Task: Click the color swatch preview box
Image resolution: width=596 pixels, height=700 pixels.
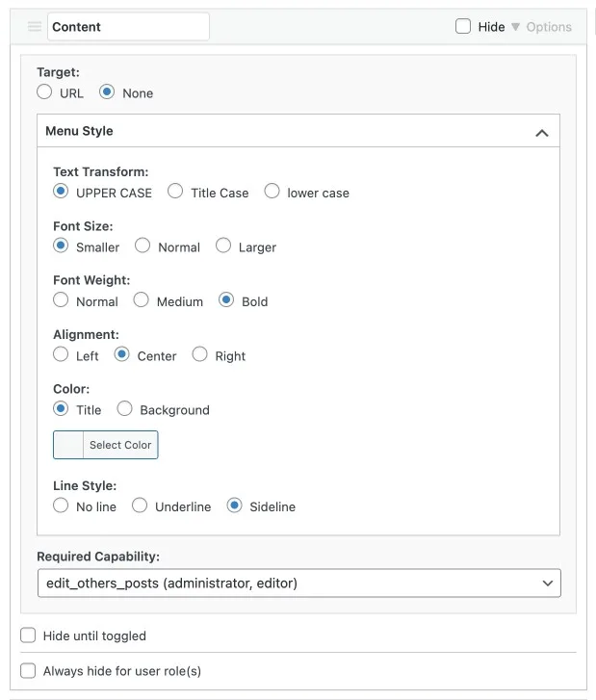Action: coord(68,445)
